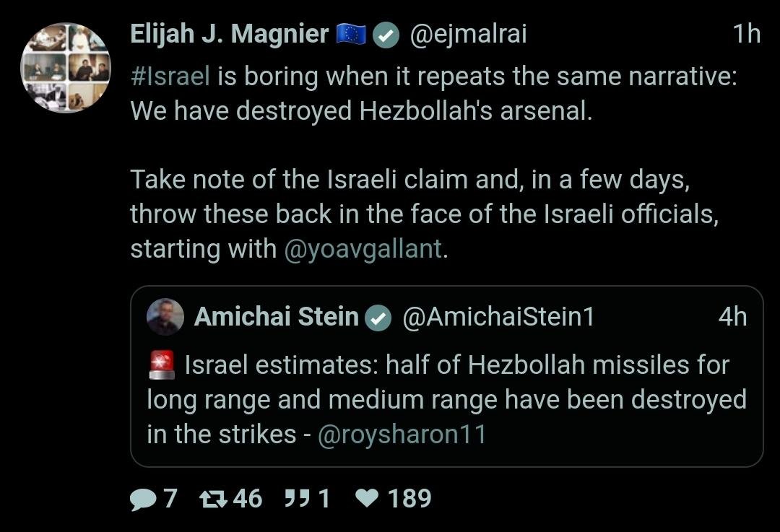The width and height of the screenshot is (780, 532).
Task: Click Elijah J. Magnier's verified badge
Action: click(386, 35)
